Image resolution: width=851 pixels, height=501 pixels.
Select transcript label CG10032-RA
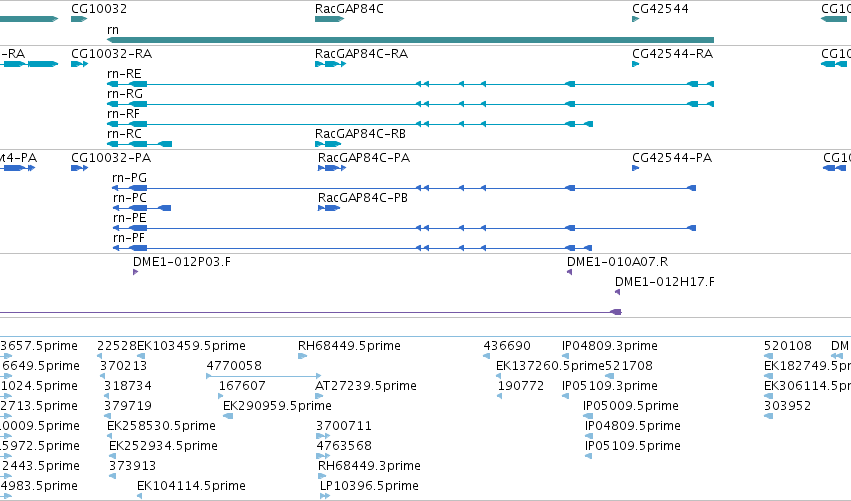111,54
